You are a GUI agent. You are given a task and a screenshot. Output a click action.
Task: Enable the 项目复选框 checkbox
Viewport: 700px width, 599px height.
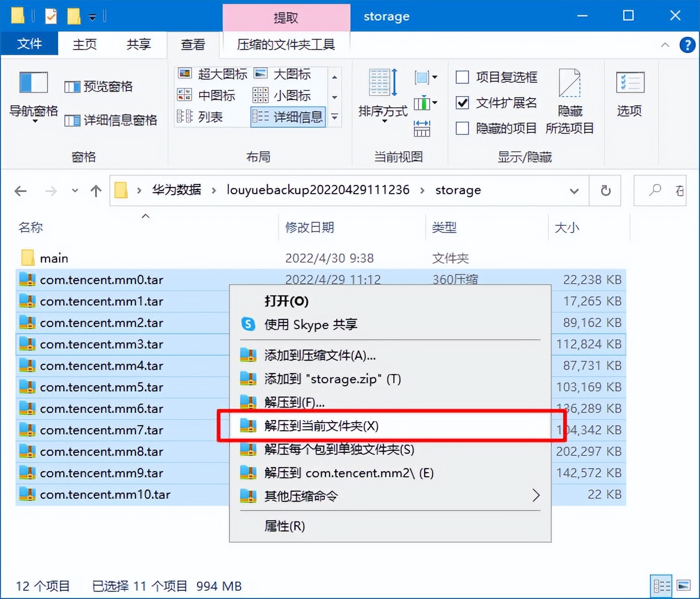coord(462,77)
